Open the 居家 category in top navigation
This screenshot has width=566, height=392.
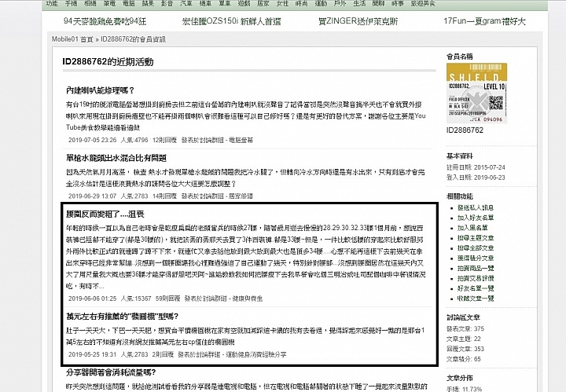point(263,3)
